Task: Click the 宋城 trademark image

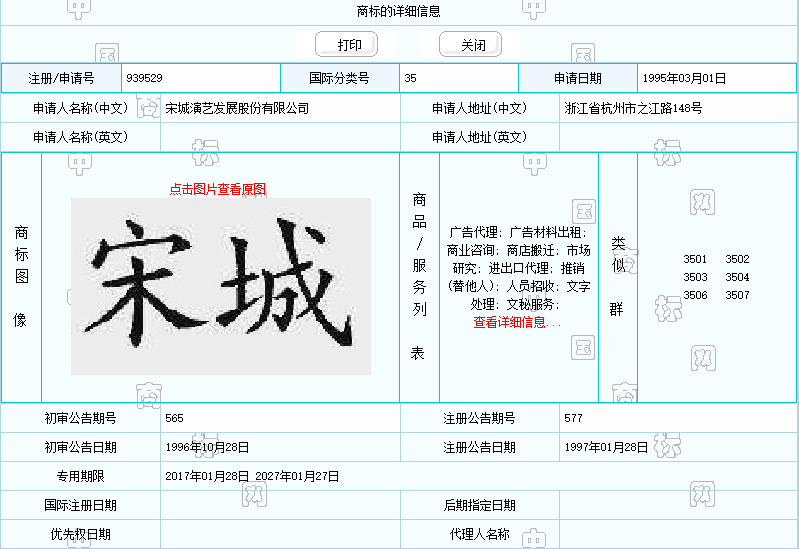Action: [x=221, y=286]
